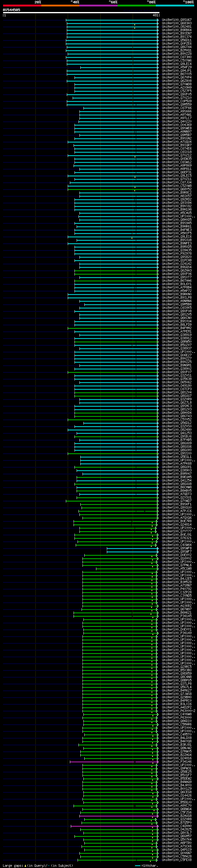Select the AV544505 query label

[11, 10]
